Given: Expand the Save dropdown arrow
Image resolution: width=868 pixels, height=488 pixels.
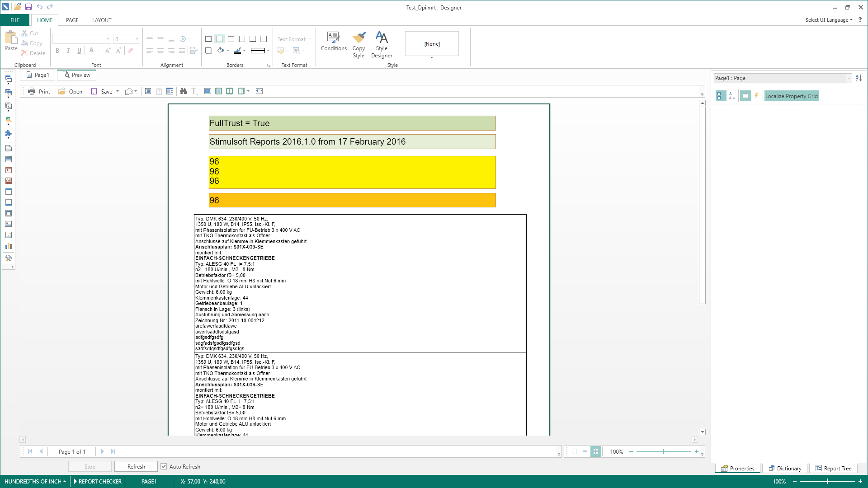Looking at the screenshot, I should [x=118, y=91].
